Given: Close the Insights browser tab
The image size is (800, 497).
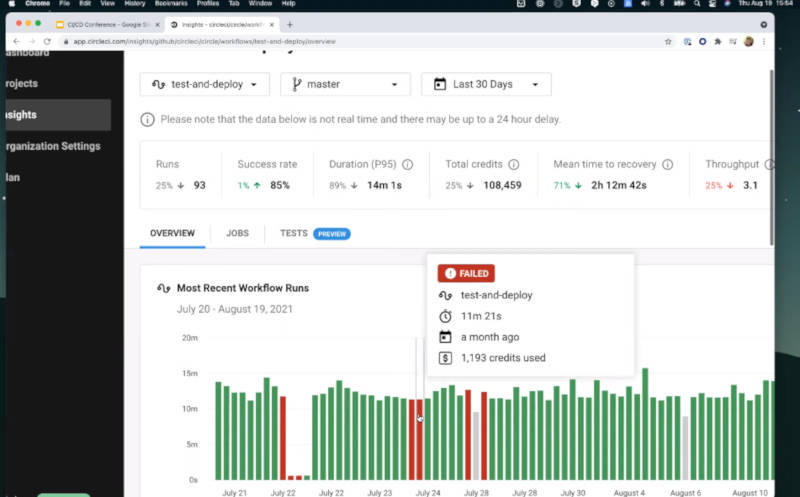Looking at the screenshot, I should [272, 24].
